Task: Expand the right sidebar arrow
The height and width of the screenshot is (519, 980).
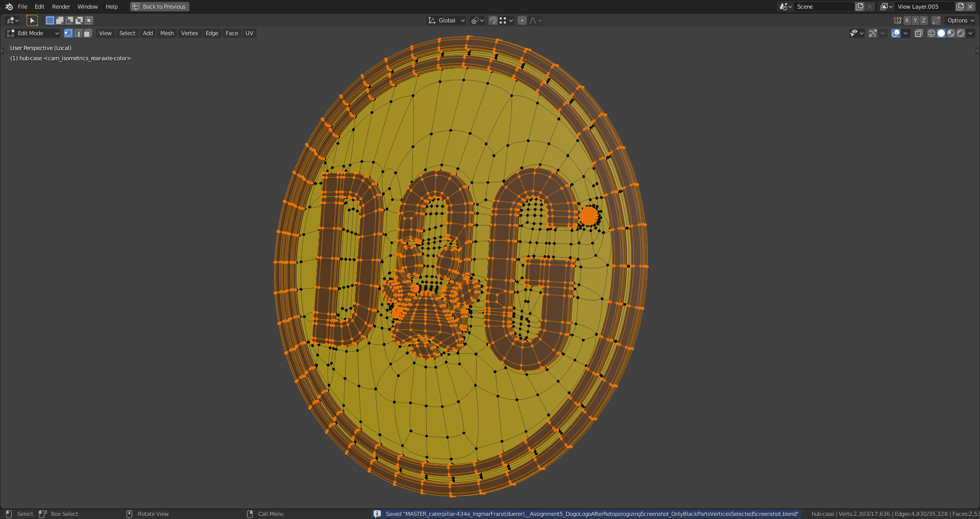Action: tap(977, 51)
